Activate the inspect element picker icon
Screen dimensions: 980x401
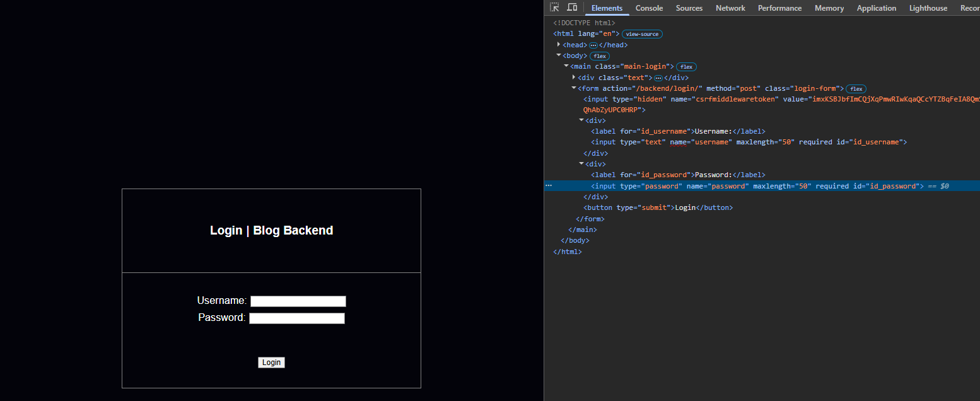pyautogui.click(x=554, y=8)
